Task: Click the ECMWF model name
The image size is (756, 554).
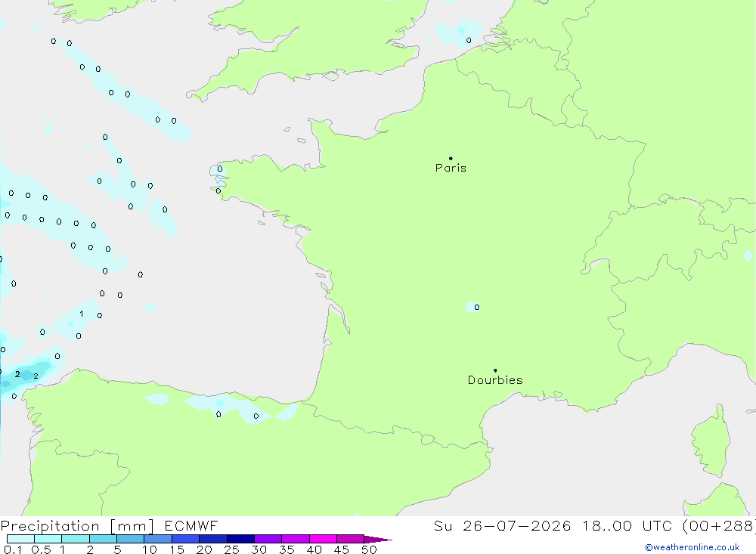Action: tap(191, 525)
